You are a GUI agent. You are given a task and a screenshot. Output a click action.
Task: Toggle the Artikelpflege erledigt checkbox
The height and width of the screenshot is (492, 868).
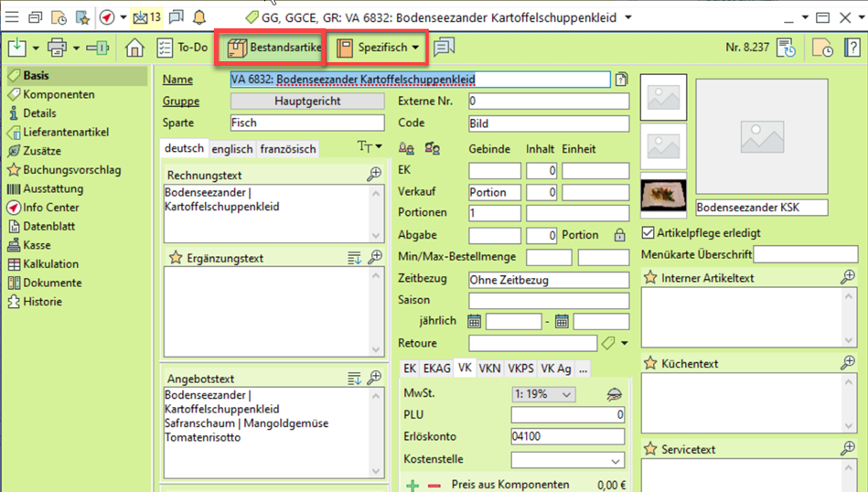[648, 233]
